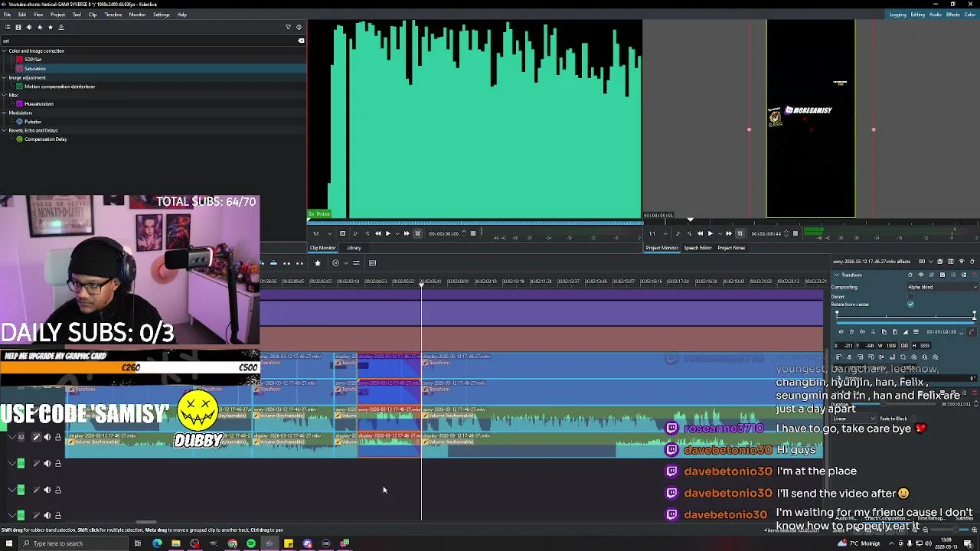Image resolution: width=980 pixels, height=551 pixels.
Task: Collapse Color and Image correction category
Action: pyautogui.click(x=4, y=51)
